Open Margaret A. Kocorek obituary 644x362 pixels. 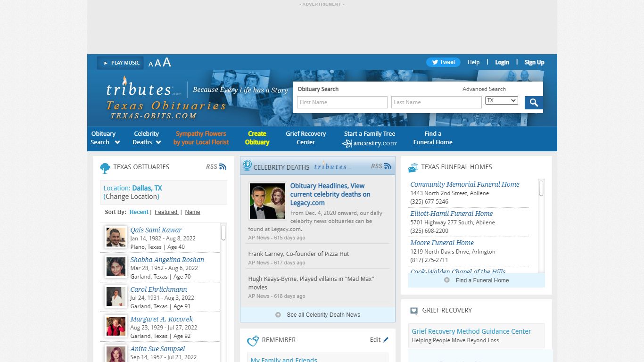pos(162,319)
